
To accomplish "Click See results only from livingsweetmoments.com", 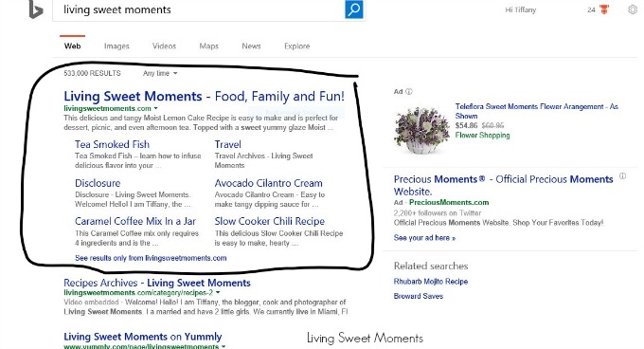I will (x=151, y=258).
